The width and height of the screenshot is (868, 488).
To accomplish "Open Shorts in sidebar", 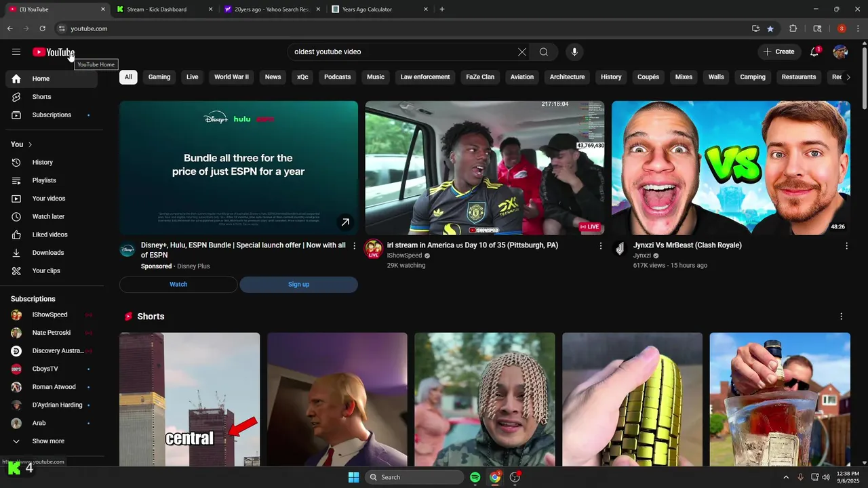I will click(x=52, y=97).
